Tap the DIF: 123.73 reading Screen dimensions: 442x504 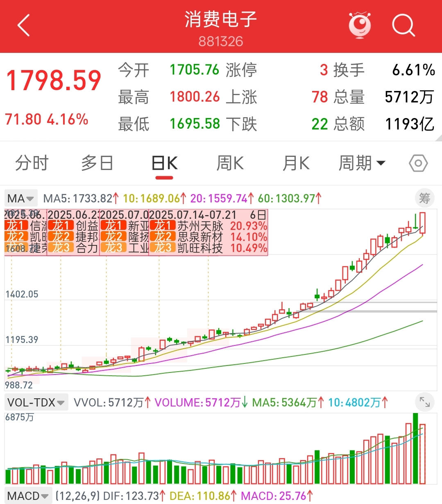tap(134, 496)
